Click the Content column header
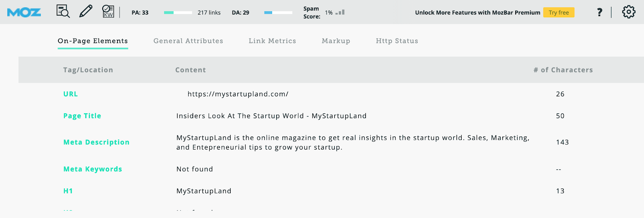644x218 pixels. (x=191, y=70)
